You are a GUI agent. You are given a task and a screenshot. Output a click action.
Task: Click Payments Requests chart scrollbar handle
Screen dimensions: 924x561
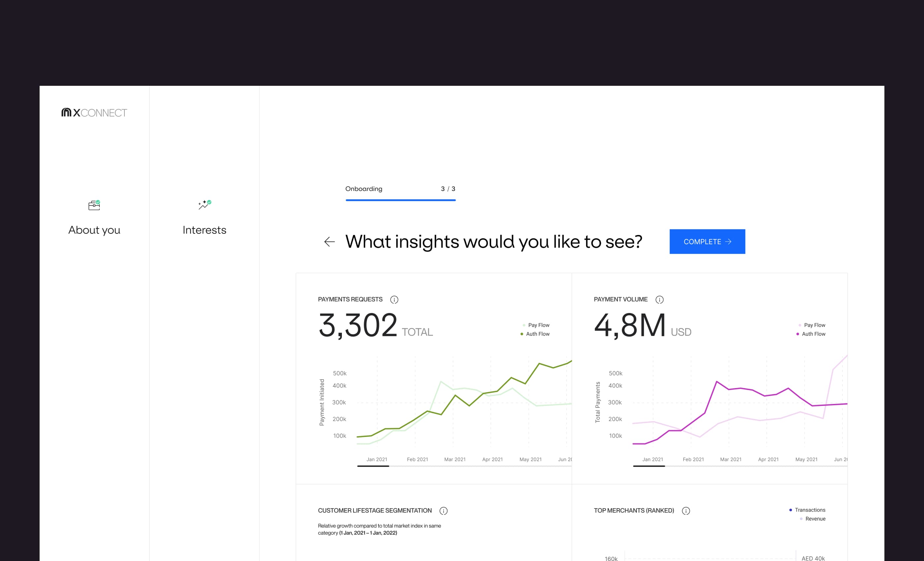coord(373,466)
